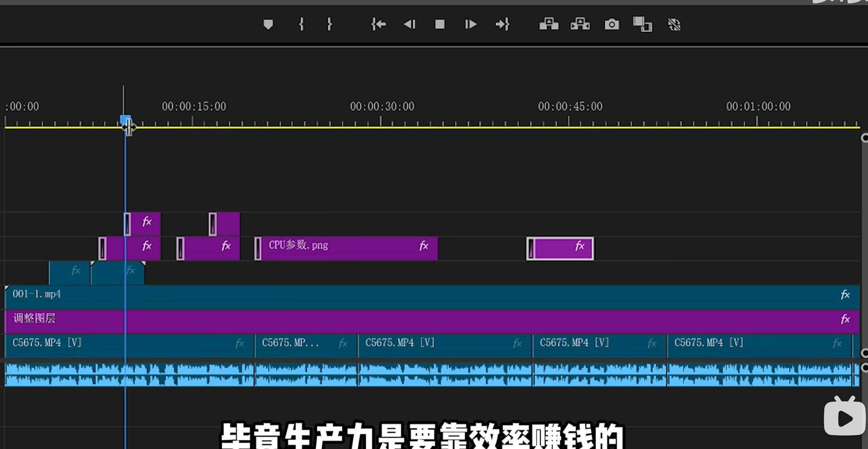Jump to the Out point
The image size is (868, 449).
(503, 24)
